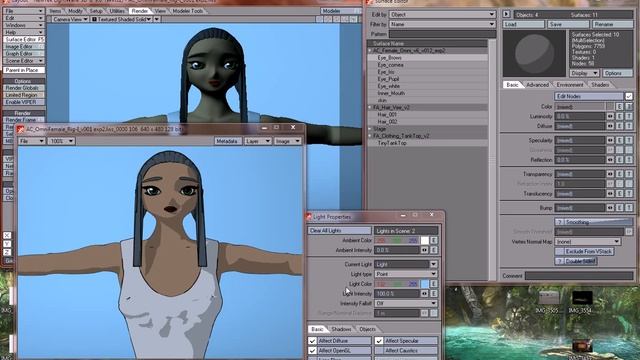Click the envelope E button for Light Color
Viewport: 640px width, 360px height.
434,284
